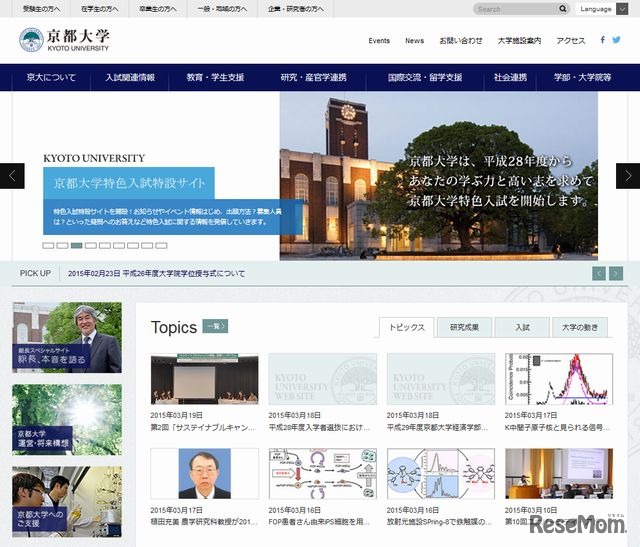Screen dimensions: 640x547
Task: Select the first carousel slide indicator
Action: (x=48, y=246)
